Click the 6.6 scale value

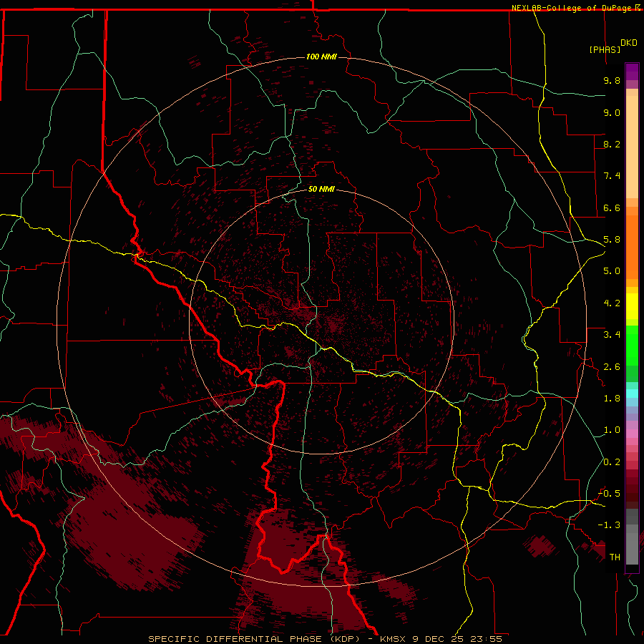(x=612, y=208)
